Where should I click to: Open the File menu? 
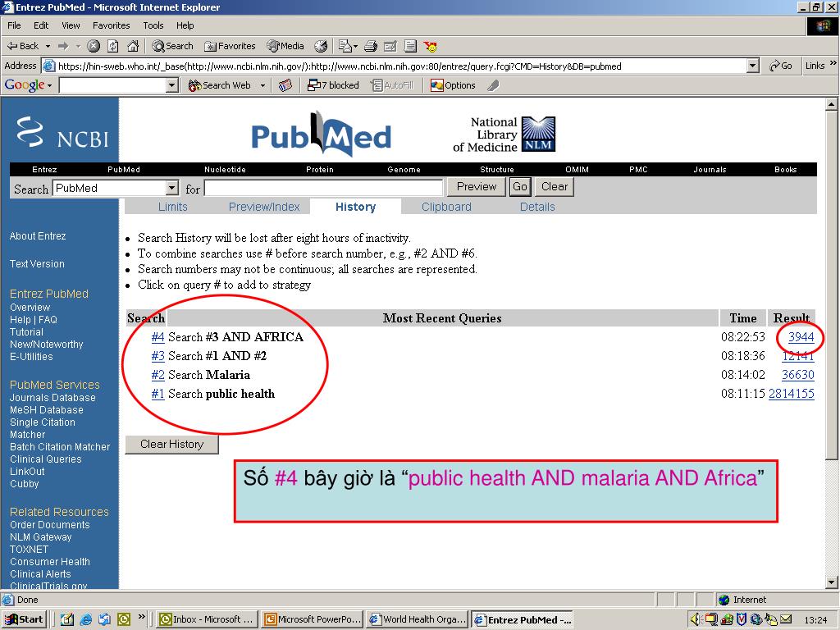(14, 25)
